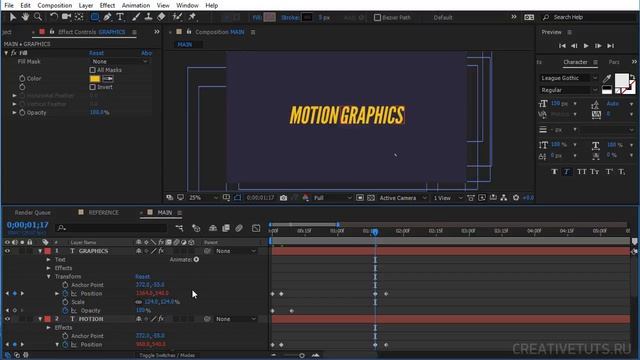
Task: Reset GRAPHICS Transform properties
Action: click(x=142, y=277)
